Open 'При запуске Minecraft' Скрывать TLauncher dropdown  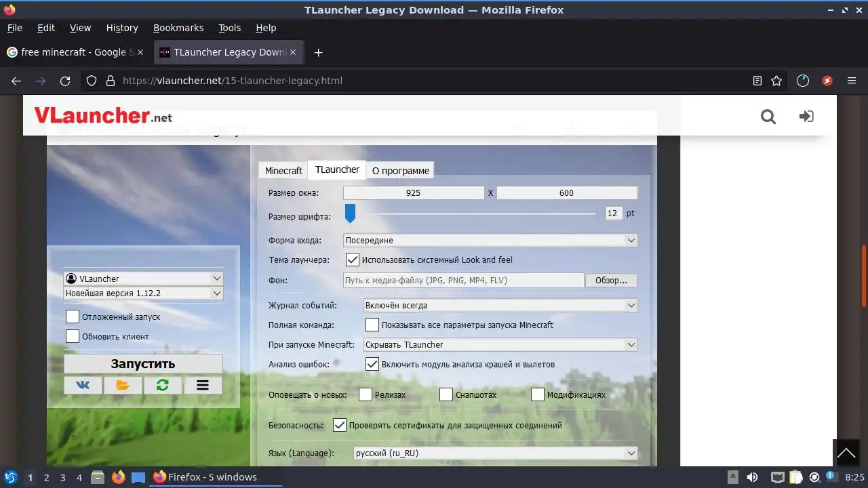coord(500,344)
